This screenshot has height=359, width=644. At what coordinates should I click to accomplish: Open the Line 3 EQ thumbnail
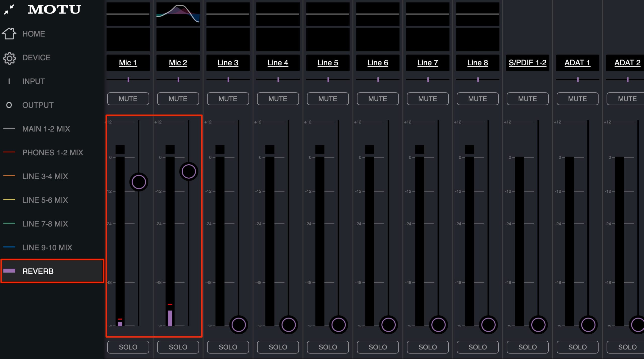[228, 14]
